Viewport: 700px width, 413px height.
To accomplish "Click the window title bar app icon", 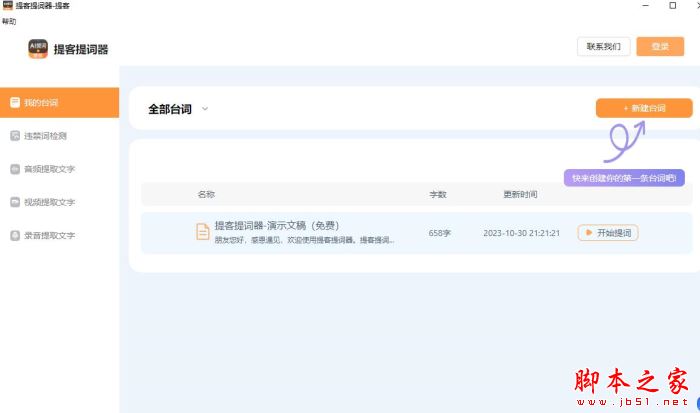I will 8,5.
